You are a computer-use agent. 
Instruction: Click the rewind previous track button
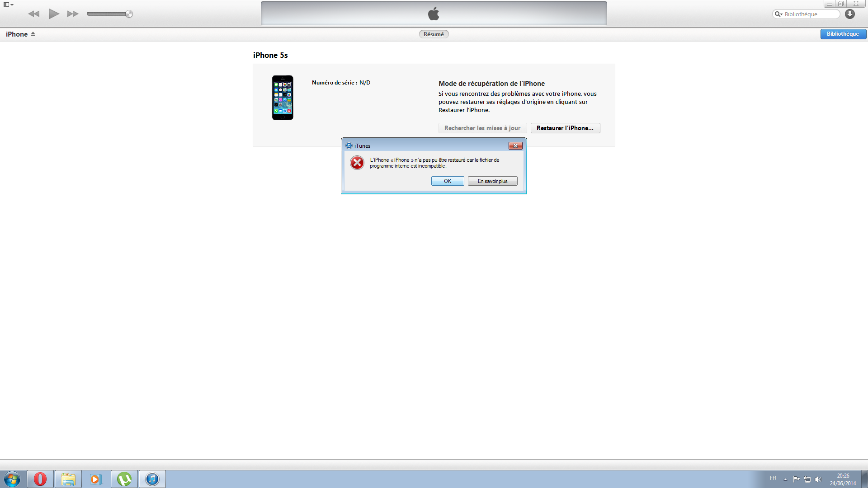34,14
